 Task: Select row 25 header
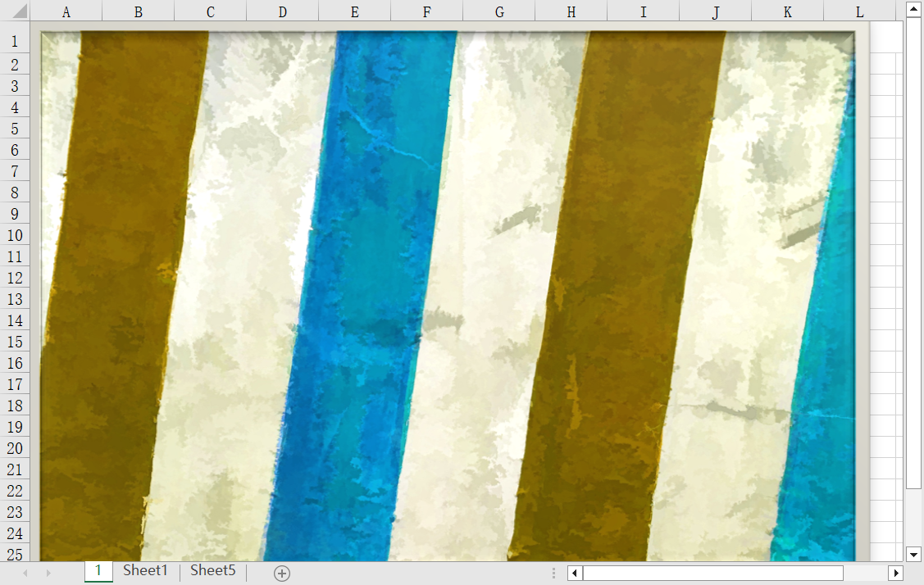click(15, 554)
